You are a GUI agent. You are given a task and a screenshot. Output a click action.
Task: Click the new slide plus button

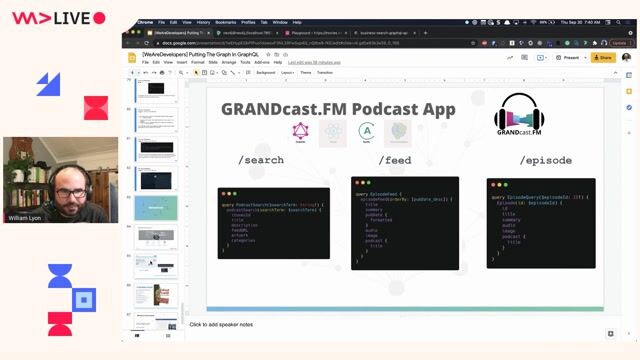point(132,73)
